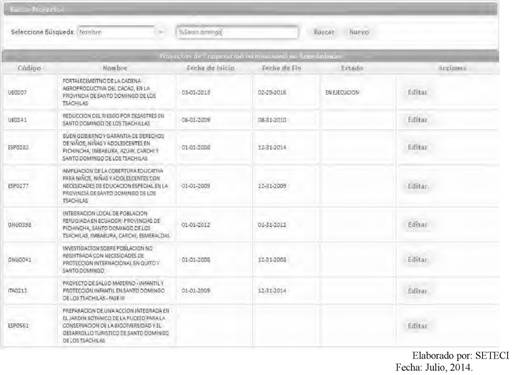Click the Buscar button

(x=324, y=32)
